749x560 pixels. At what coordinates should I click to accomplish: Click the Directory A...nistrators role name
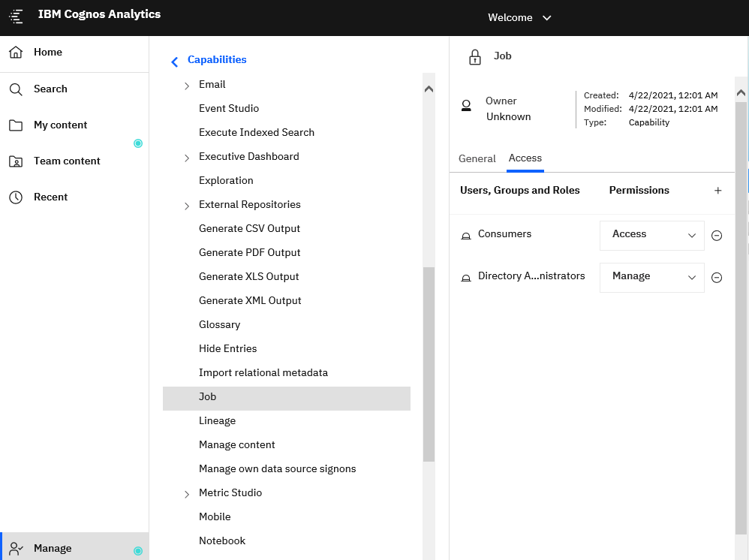point(531,276)
